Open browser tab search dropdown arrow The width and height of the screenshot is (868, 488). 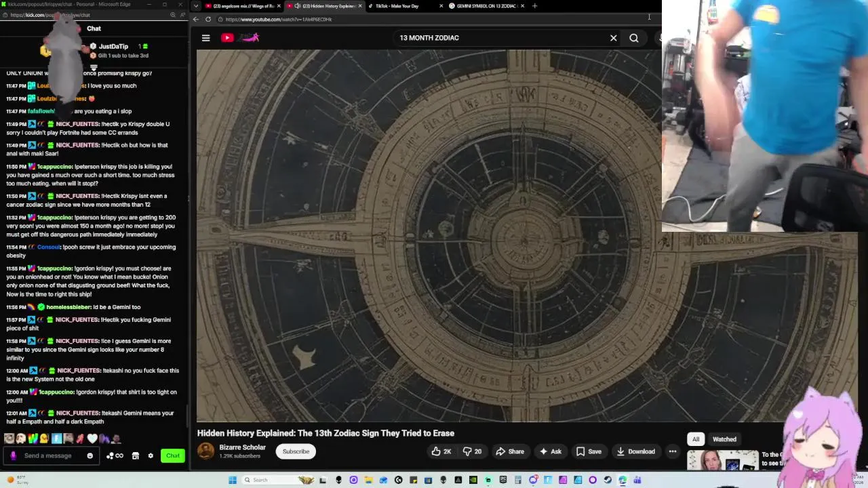(x=196, y=6)
